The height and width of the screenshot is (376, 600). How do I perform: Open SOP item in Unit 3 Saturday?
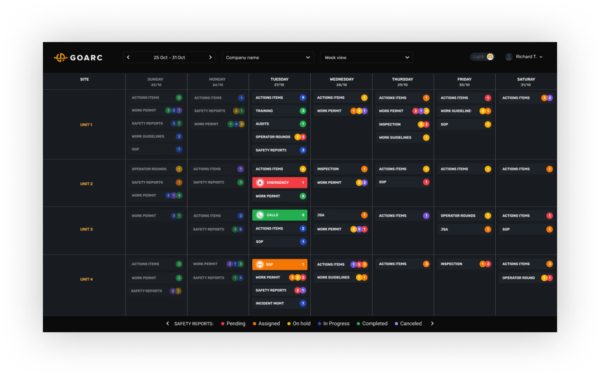click(527, 229)
